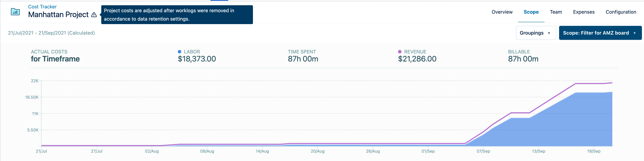Click the warning triangle beside Manhattan Project
Screen dimensions: 644x161
94,15
